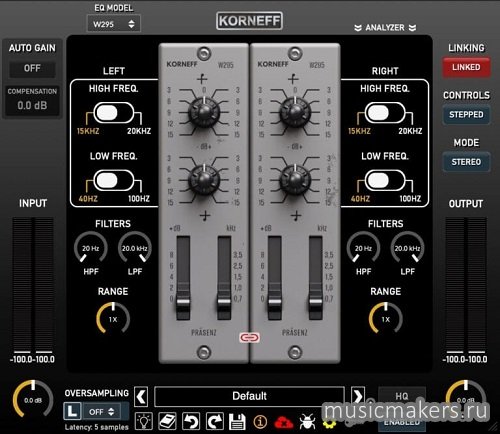500x434 pixels.
Task: Toggle the Auto Gain OFF button
Action: pyautogui.click(x=32, y=69)
